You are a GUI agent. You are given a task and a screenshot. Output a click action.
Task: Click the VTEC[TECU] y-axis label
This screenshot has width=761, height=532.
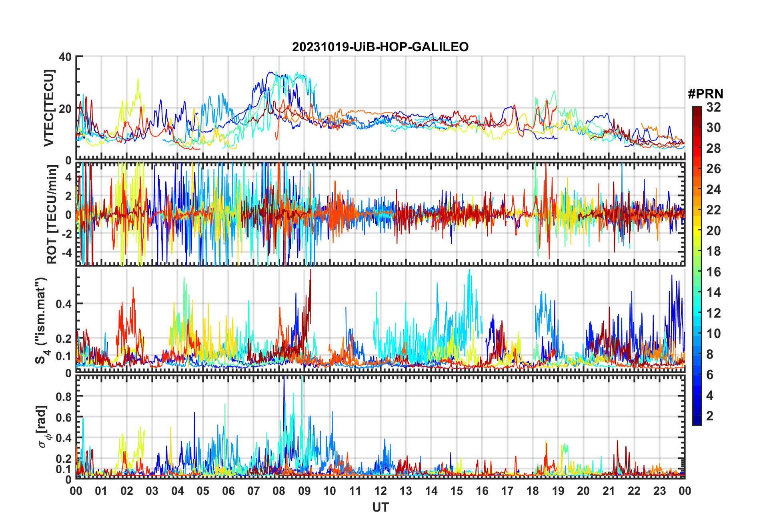(49, 108)
